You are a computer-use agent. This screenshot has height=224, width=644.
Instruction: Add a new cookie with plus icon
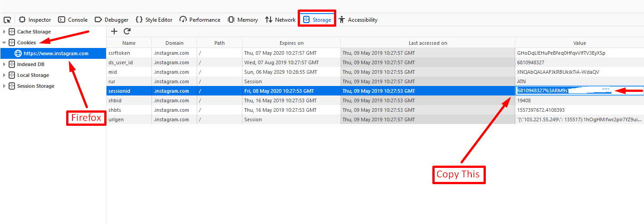(x=114, y=31)
